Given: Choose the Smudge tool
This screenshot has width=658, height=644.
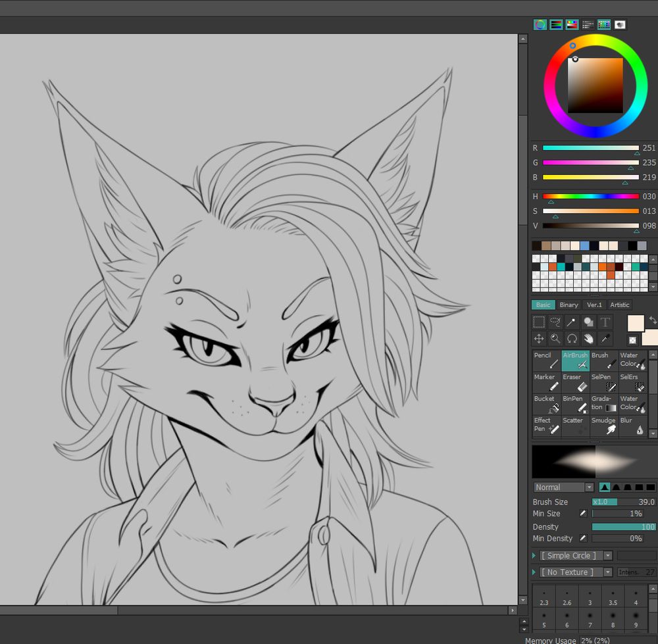Looking at the screenshot, I should [603, 426].
